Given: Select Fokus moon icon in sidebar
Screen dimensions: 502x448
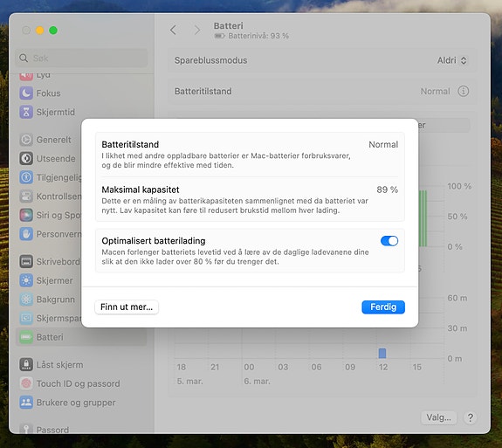Looking at the screenshot, I should pos(26,93).
